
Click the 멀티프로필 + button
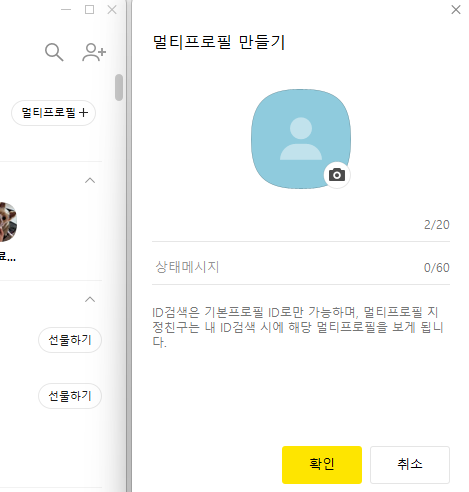coord(54,113)
